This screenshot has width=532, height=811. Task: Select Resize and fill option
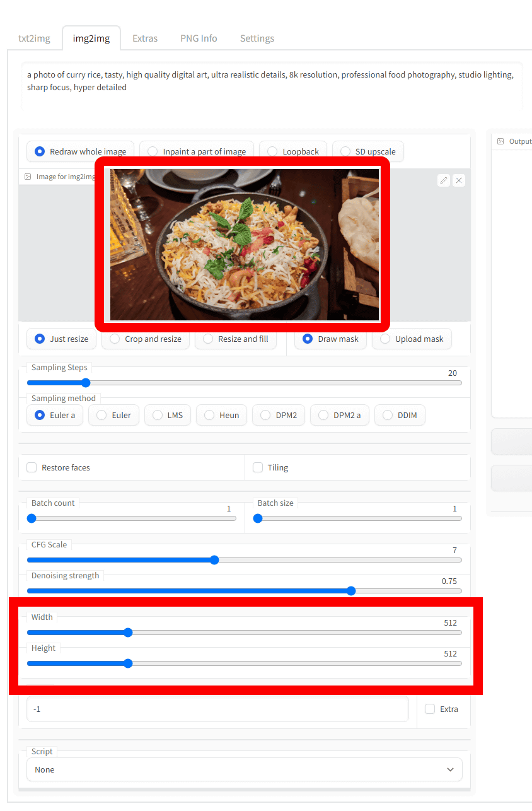tap(235, 339)
